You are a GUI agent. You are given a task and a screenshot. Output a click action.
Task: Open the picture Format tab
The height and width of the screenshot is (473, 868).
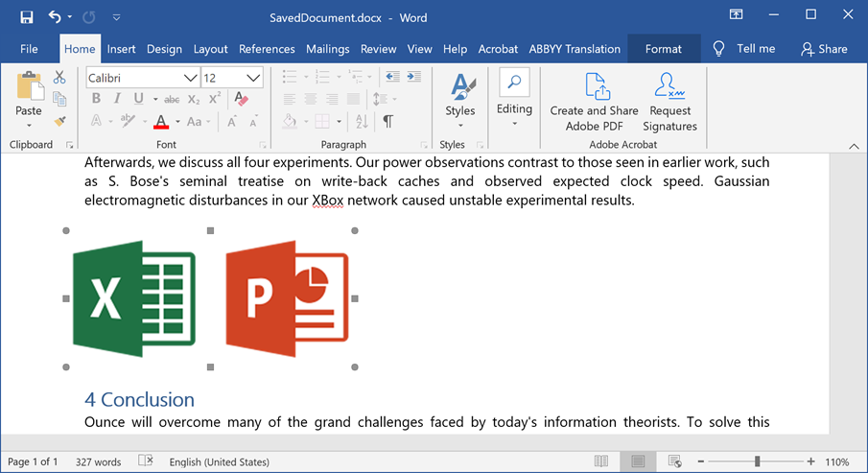[x=663, y=49]
